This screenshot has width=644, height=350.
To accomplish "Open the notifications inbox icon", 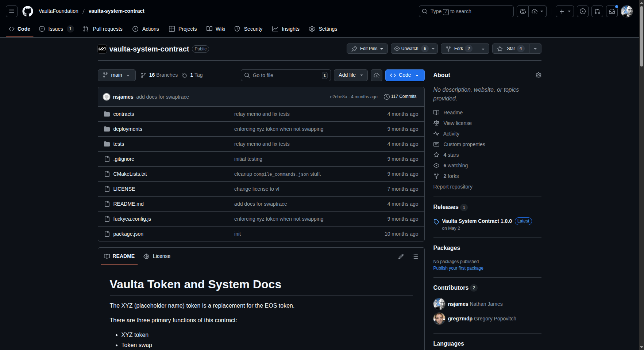I will [612, 11].
